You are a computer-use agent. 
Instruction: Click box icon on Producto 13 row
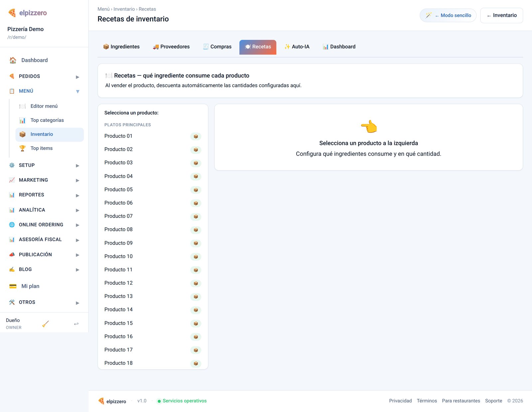click(x=196, y=296)
